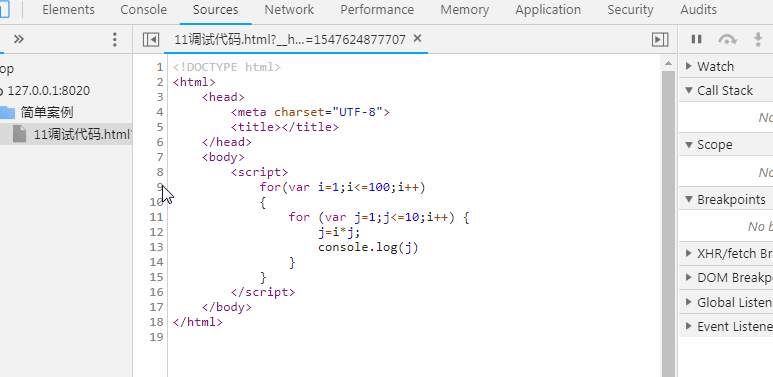Image resolution: width=773 pixels, height=377 pixels.
Task: Open the Memory tab
Action: click(x=465, y=10)
